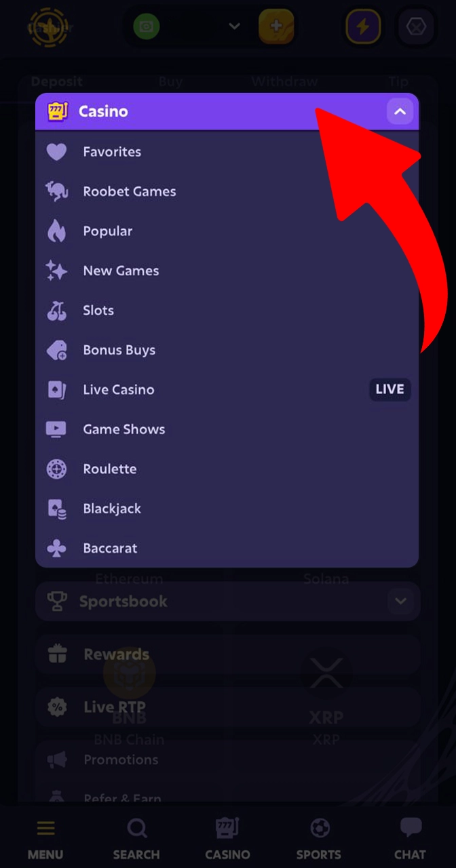This screenshot has height=868, width=456.
Task: Select the Blackjack chip icon
Action: click(x=56, y=508)
